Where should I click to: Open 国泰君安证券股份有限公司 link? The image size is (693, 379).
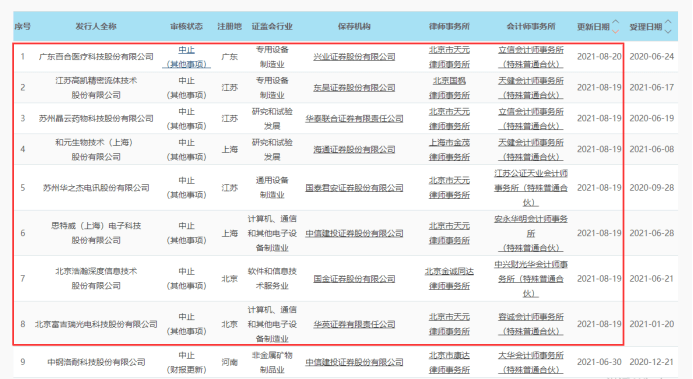coord(354,188)
